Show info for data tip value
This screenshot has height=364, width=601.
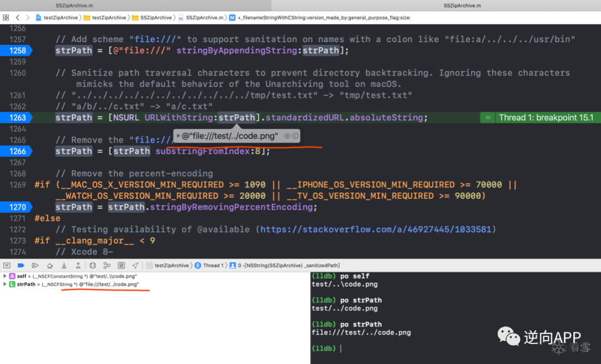click(x=295, y=136)
